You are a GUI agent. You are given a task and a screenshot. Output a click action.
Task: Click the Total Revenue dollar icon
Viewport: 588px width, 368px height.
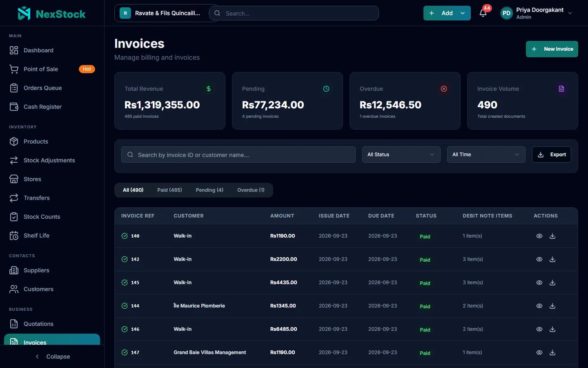(209, 89)
